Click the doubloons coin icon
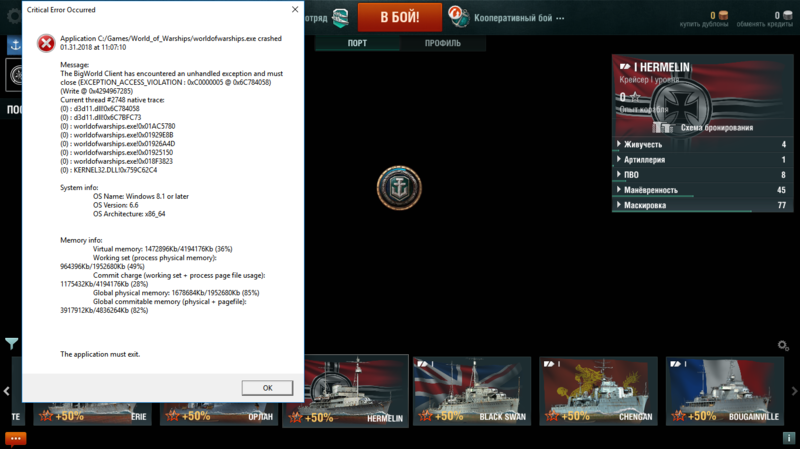This screenshot has width=800, height=449. click(723, 15)
